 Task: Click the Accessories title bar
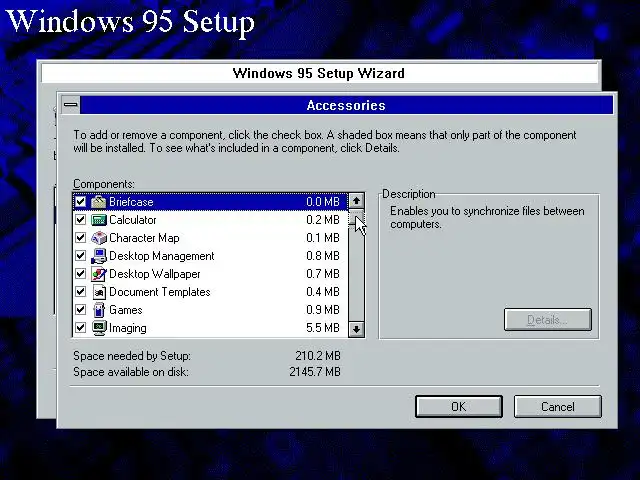pos(346,105)
